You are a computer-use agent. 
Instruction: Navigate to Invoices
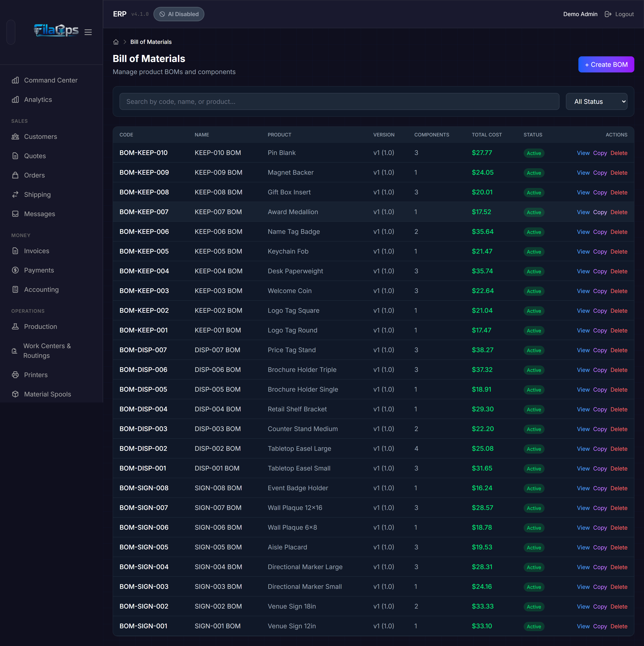(x=37, y=251)
